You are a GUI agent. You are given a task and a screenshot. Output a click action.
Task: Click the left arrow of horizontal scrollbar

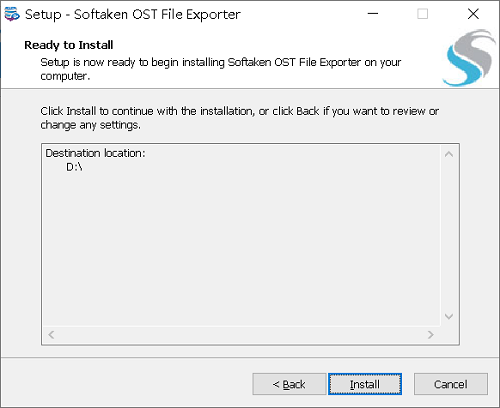[51, 334]
